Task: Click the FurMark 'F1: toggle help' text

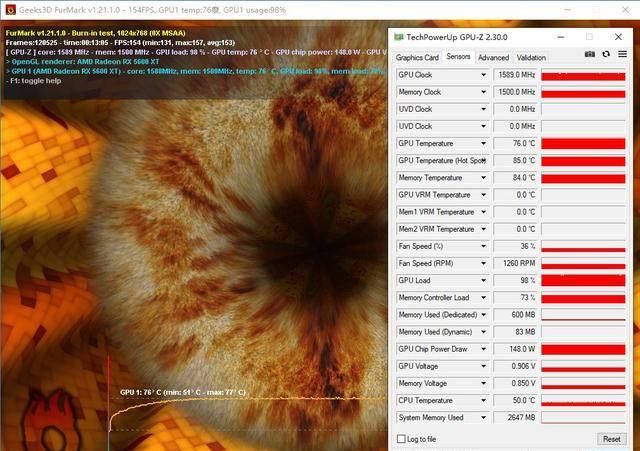Action: point(33,81)
